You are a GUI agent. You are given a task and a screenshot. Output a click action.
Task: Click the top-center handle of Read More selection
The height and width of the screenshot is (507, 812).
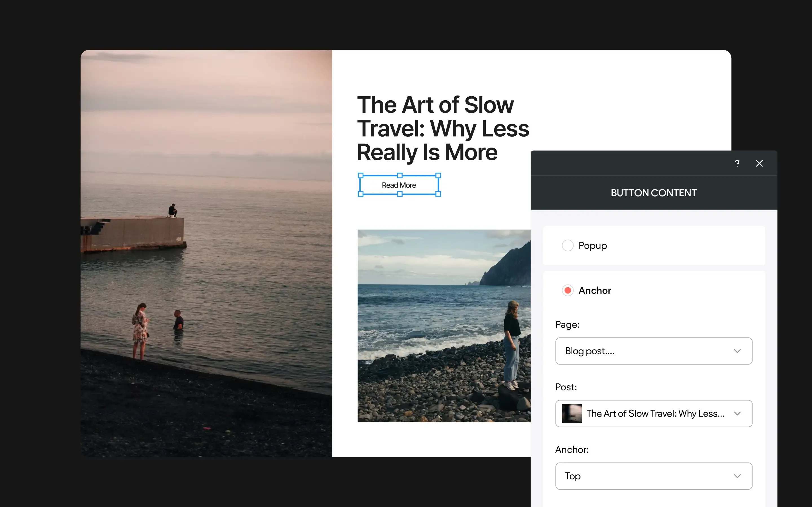pos(400,175)
